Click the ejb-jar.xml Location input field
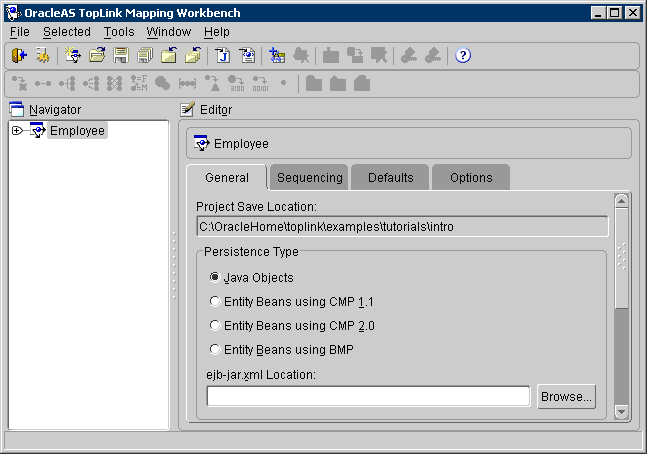The width and height of the screenshot is (647, 456). pos(368,396)
